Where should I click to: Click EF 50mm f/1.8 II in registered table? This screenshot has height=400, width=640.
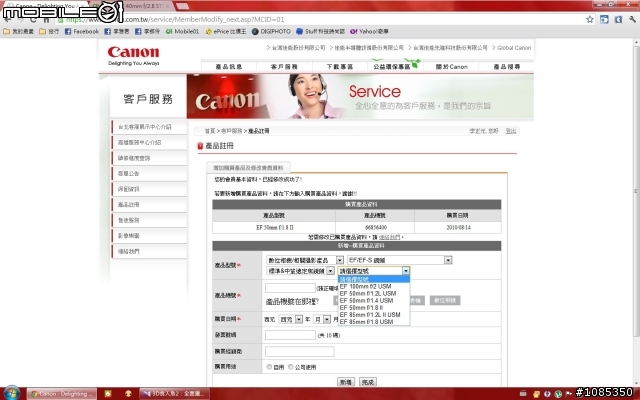(274, 227)
